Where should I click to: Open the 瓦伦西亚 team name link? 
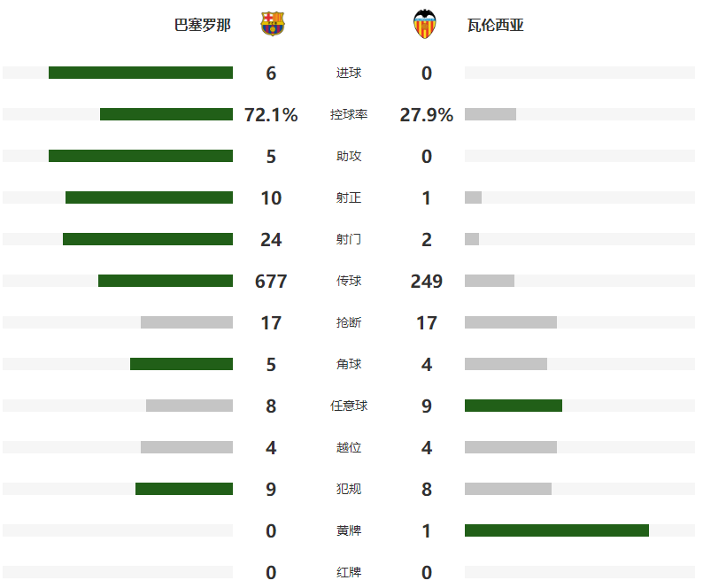coord(496,25)
